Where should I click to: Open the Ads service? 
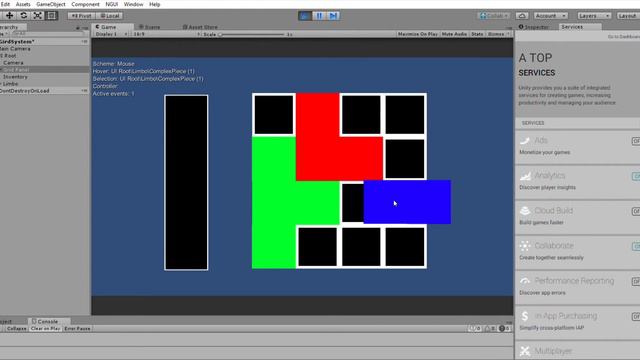[x=578, y=147]
